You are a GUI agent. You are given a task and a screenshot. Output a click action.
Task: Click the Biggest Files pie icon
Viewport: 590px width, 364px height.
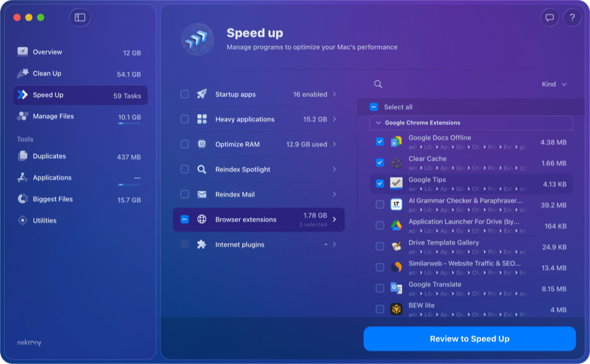click(22, 199)
